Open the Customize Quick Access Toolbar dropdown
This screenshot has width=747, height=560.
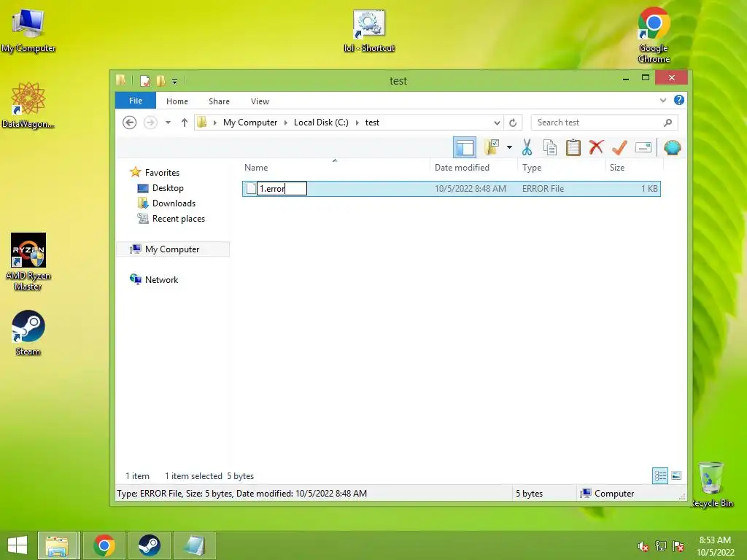click(x=175, y=82)
